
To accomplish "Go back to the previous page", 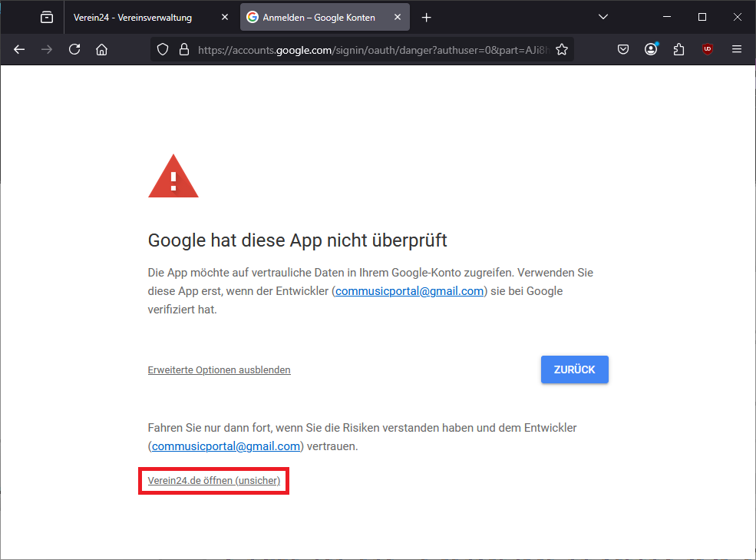I will [x=19, y=49].
